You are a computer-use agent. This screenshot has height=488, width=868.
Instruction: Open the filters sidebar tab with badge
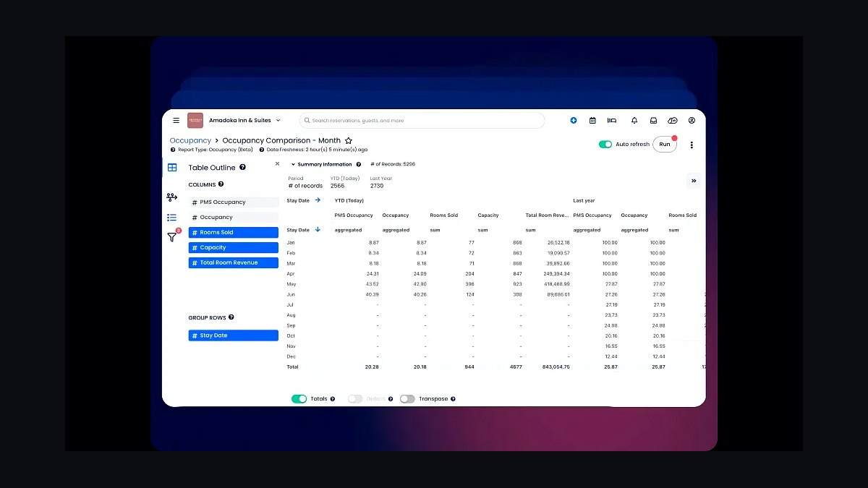point(172,236)
